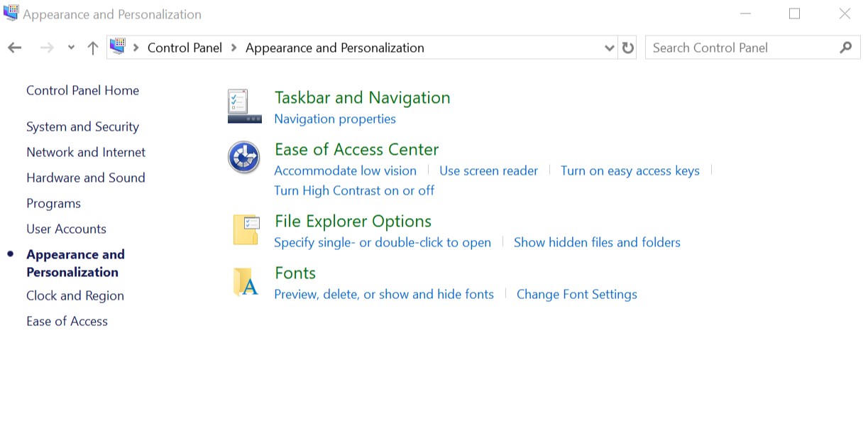
Task: Go back with the back arrow
Action: pyautogui.click(x=15, y=48)
